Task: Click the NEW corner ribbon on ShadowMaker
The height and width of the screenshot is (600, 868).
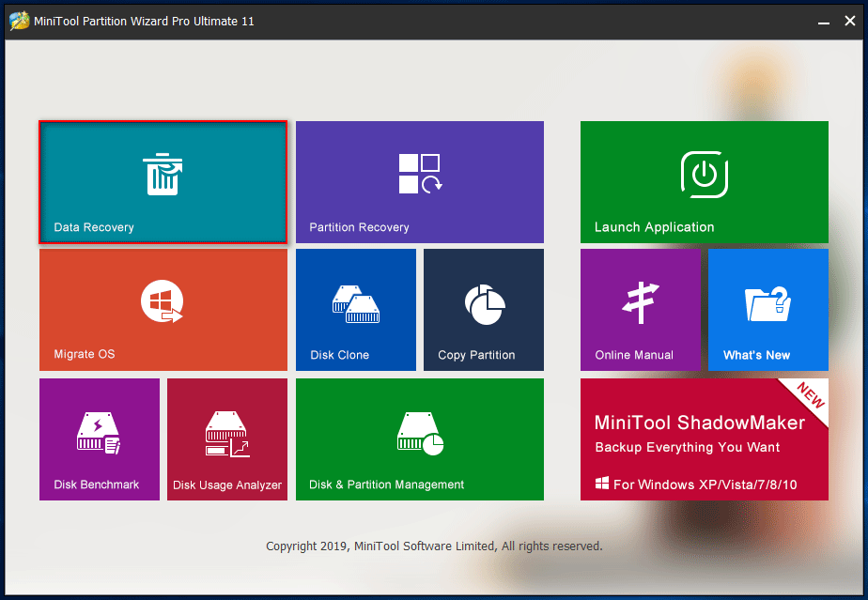Action: coord(809,396)
